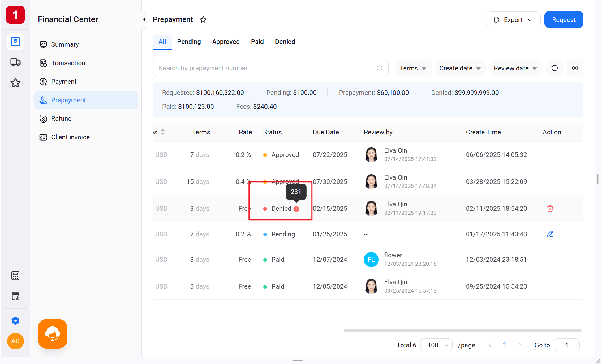Switch to the Paid tab

point(257,42)
